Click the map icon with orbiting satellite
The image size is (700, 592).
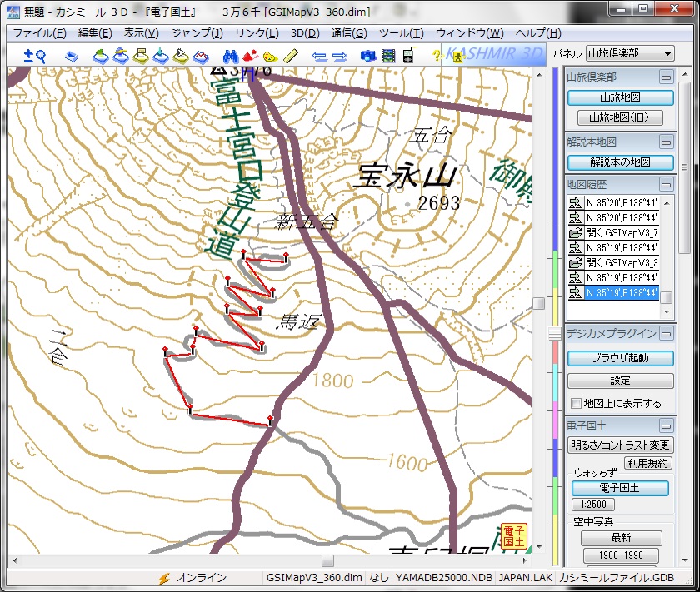click(121, 57)
